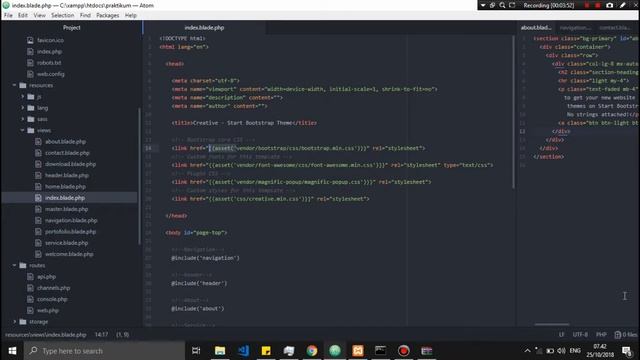Open navigation.blade.php file
The width and height of the screenshot is (640, 360).
pyautogui.click(x=71, y=220)
